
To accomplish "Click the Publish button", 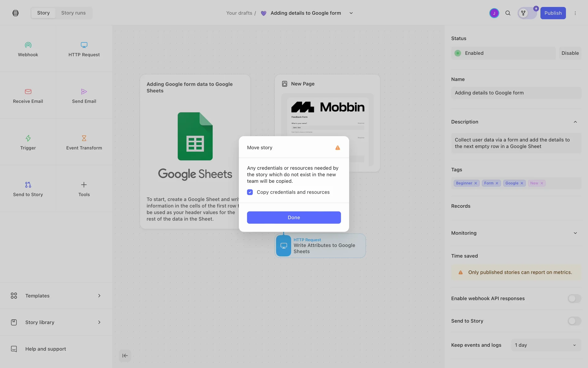I will click(x=553, y=13).
